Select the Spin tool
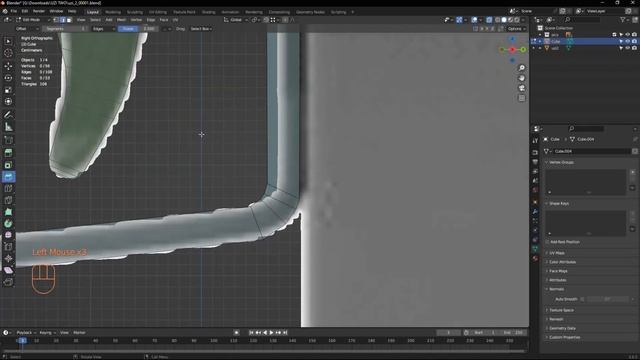Image resolution: width=640 pixels, height=360 pixels. coord(8,224)
